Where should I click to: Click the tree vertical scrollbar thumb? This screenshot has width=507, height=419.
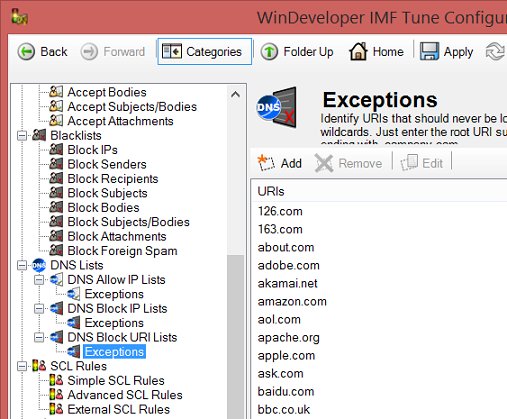(235, 337)
